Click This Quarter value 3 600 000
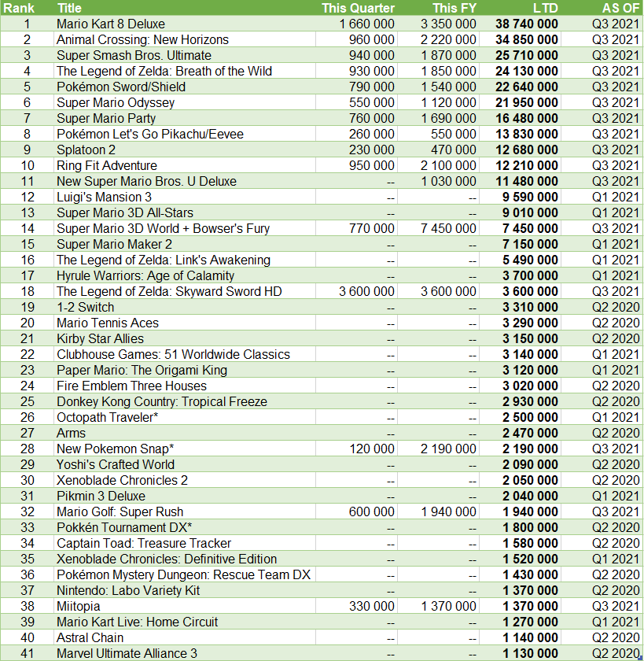Screen dimensions: 644x661 (367, 291)
